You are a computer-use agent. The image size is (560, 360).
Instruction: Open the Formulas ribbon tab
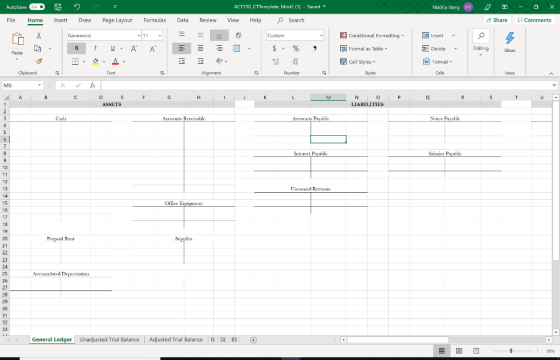point(155,20)
